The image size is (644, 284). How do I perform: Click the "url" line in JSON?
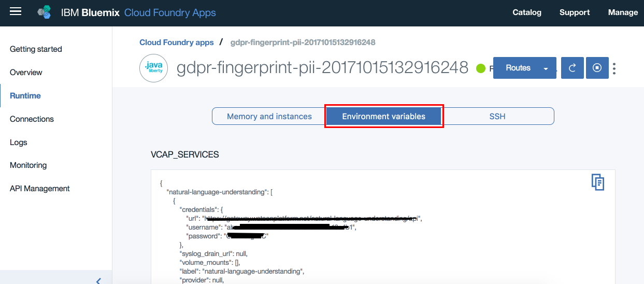304,219
